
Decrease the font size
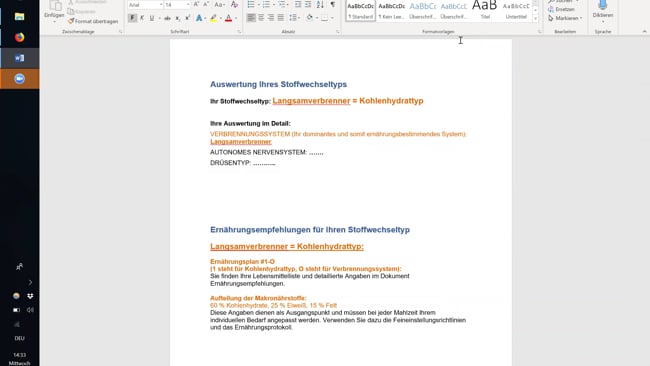pyautogui.click(x=206, y=5)
